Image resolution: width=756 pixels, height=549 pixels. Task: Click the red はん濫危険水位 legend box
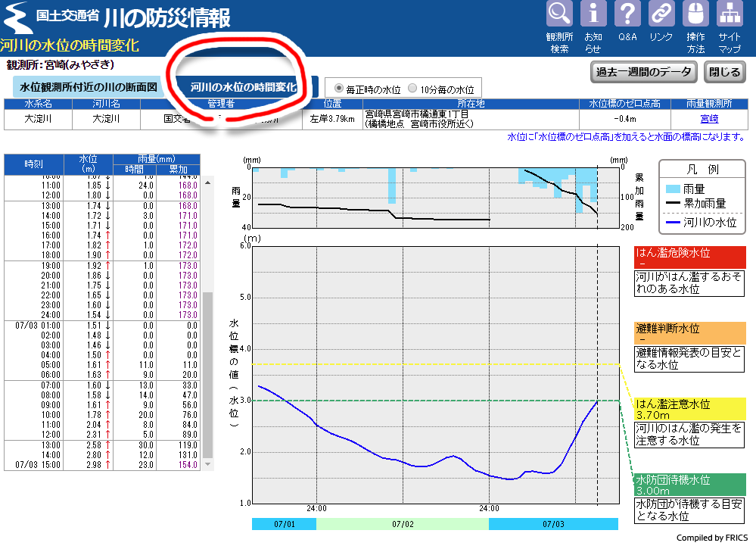point(689,257)
